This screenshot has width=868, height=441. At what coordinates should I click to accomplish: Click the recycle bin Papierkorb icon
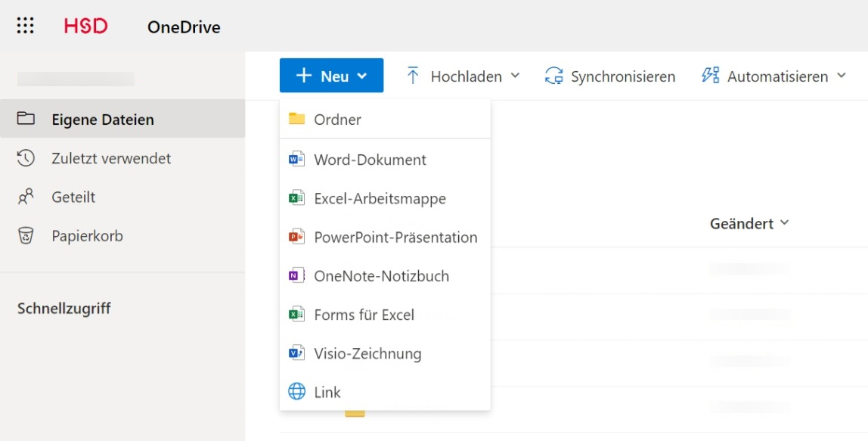pos(26,236)
